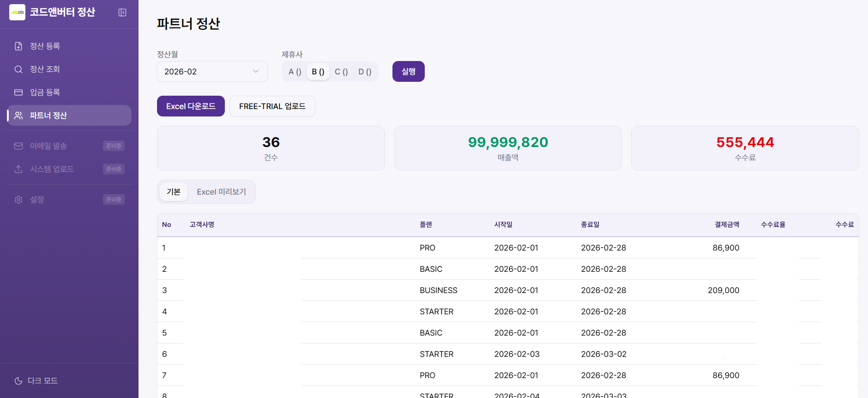Click the 정산 조회 search icon
This screenshot has width=868, height=398.
pyautogui.click(x=18, y=69)
